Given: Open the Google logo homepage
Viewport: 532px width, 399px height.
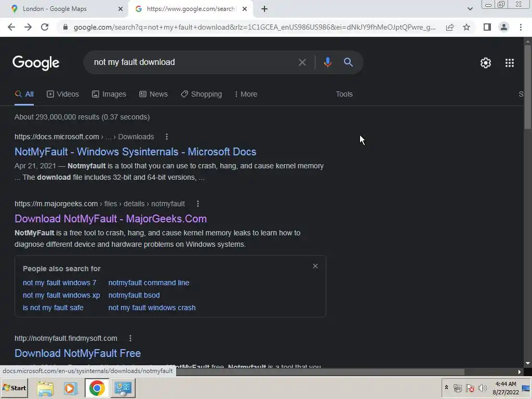Looking at the screenshot, I should 36,63.
